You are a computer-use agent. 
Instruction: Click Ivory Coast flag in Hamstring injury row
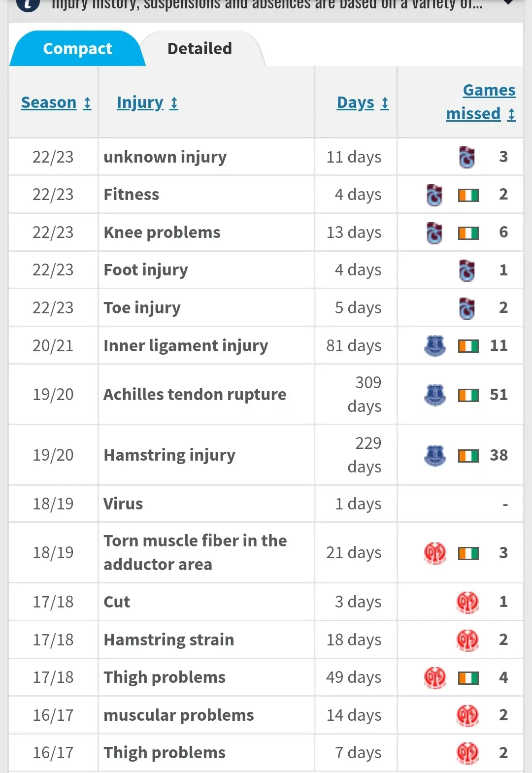click(x=468, y=456)
